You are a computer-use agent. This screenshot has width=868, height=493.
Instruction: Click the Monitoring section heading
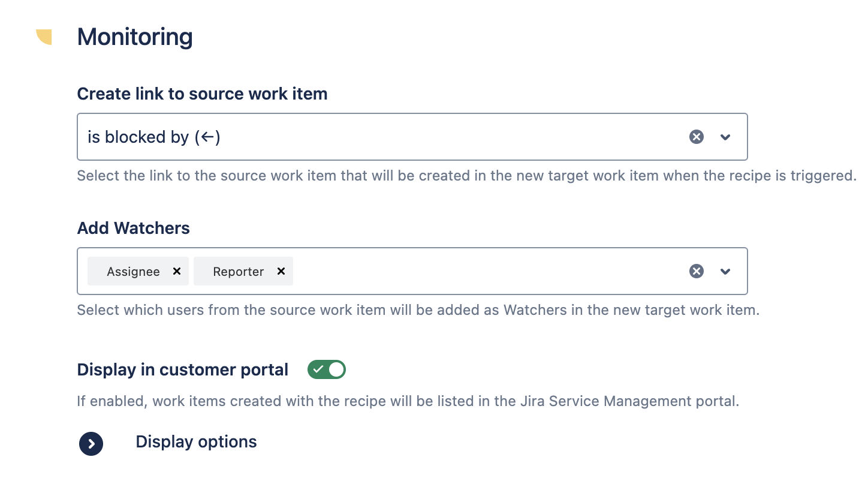135,37
